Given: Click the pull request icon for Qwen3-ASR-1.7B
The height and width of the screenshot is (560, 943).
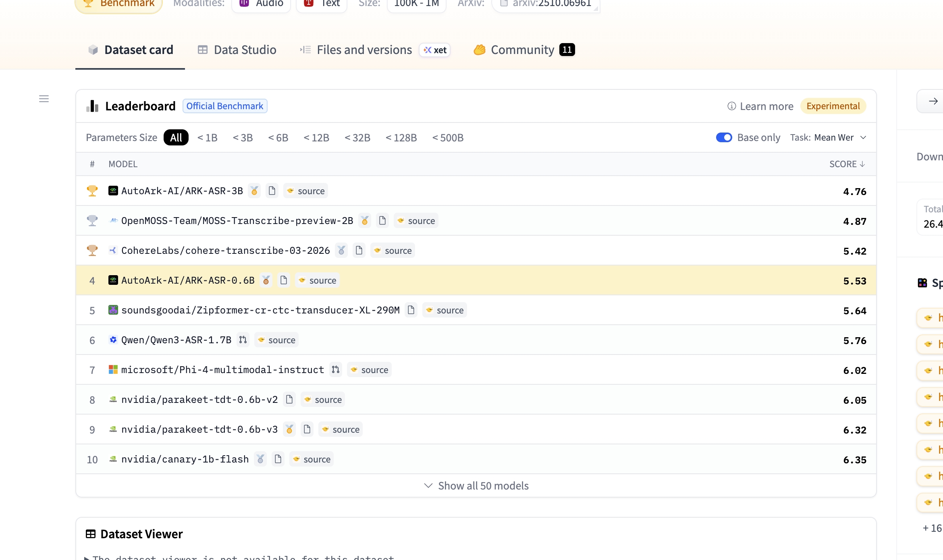Looking at the screenshot, I should (243, 340).
